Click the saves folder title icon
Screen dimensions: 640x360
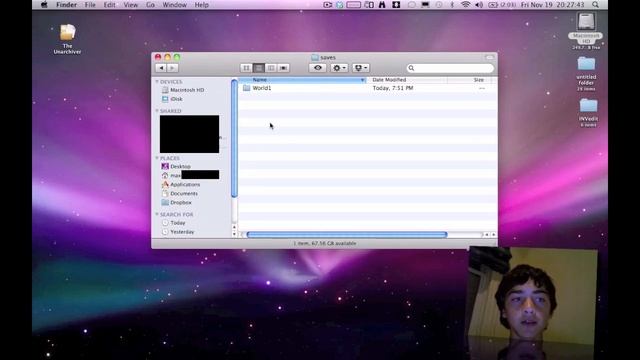[x=315, y=57]
